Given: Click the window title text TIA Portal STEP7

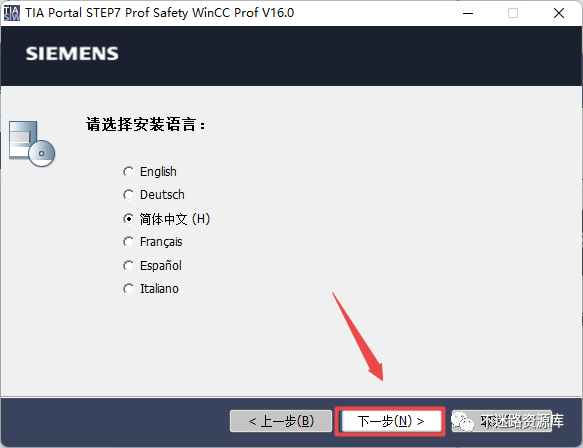Looking at the screenshot, I should coord(160,13).
